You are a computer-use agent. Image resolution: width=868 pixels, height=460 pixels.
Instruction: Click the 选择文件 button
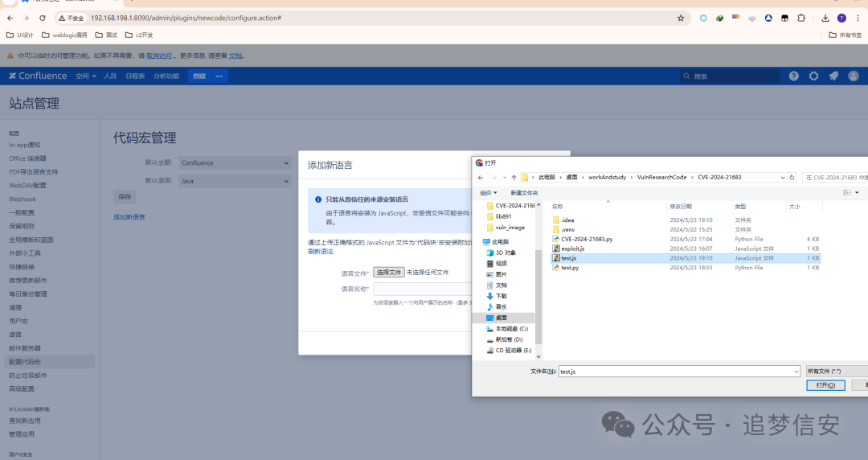(389, 272)
